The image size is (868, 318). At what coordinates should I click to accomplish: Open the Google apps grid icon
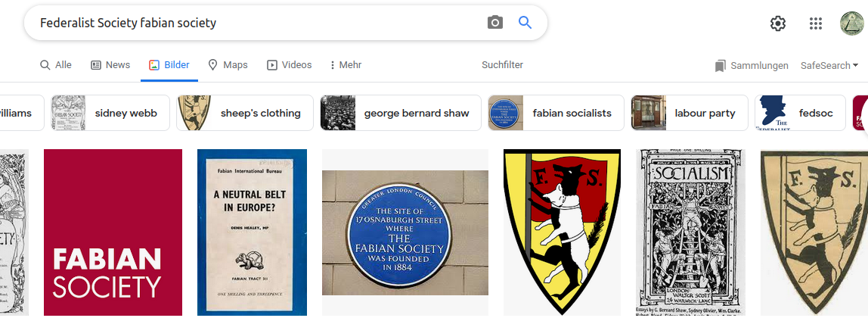click(x=815, y=23)
